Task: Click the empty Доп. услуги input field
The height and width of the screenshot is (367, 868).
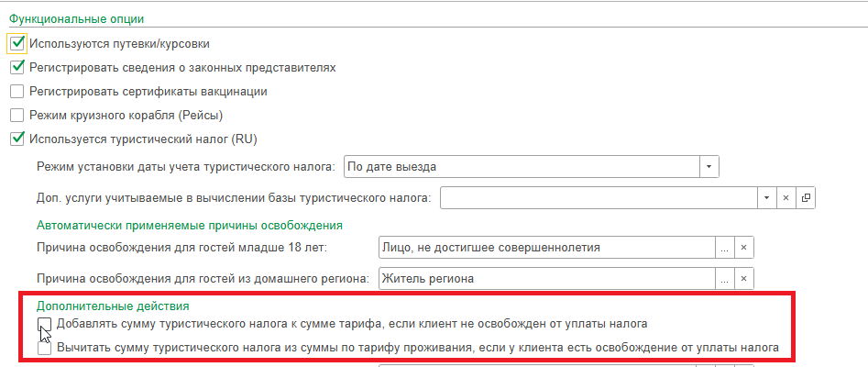Action: pos(599,198)
